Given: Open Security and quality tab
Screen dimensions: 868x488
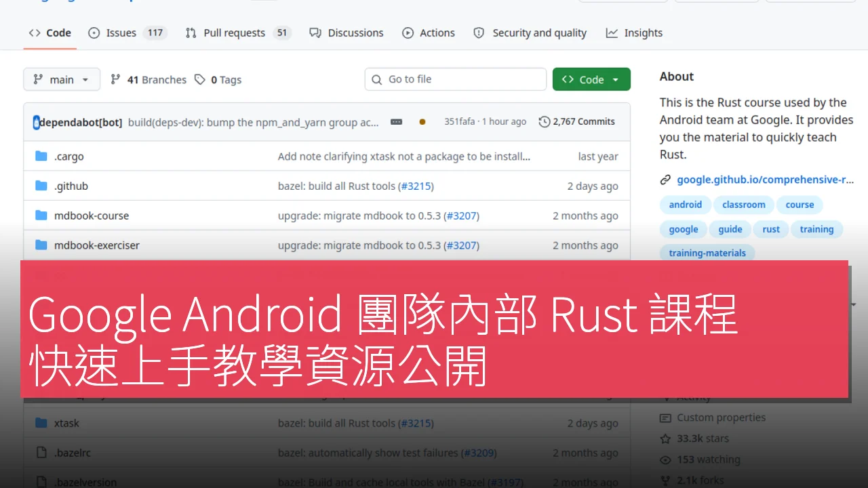Looking at the screenshot, I should pos(530,33).
